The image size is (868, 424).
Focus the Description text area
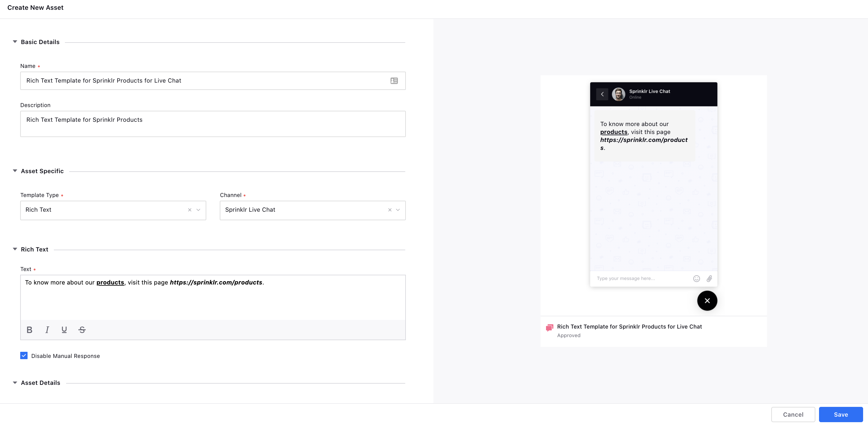pyautogui.click(x=213, y=124)
